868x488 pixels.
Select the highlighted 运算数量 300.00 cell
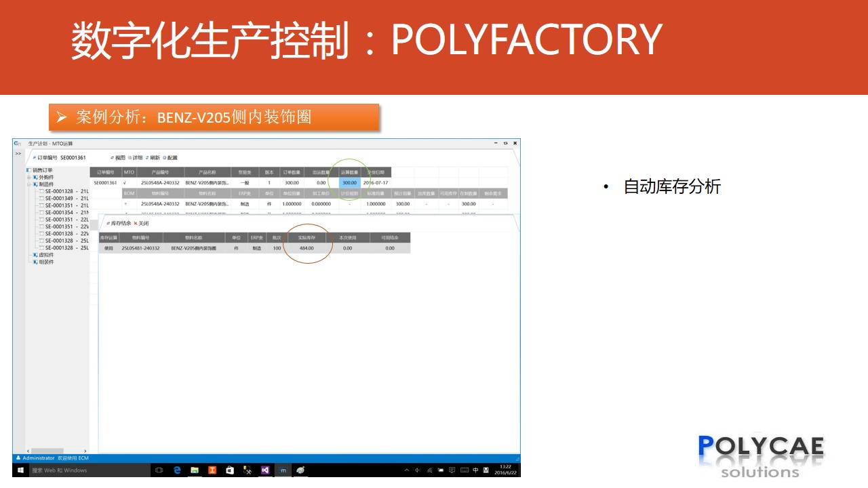coord(349,183)
